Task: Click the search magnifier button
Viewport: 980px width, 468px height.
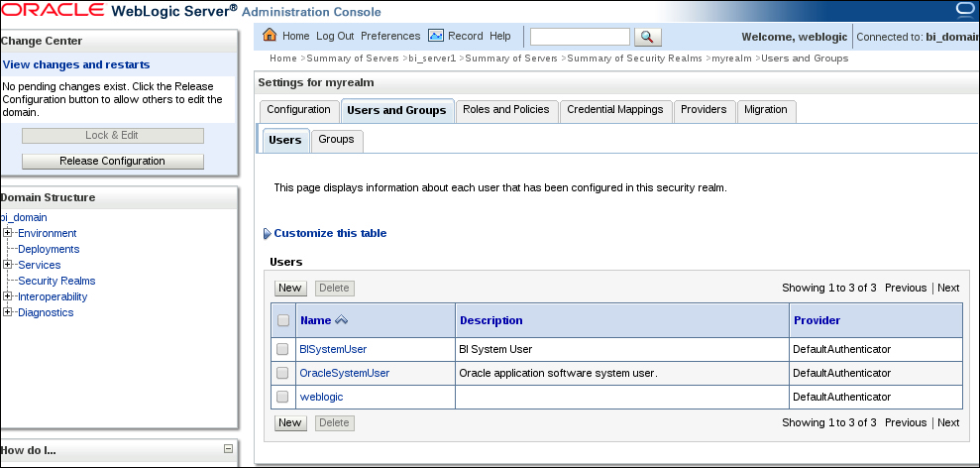Action: coord(647,37)
